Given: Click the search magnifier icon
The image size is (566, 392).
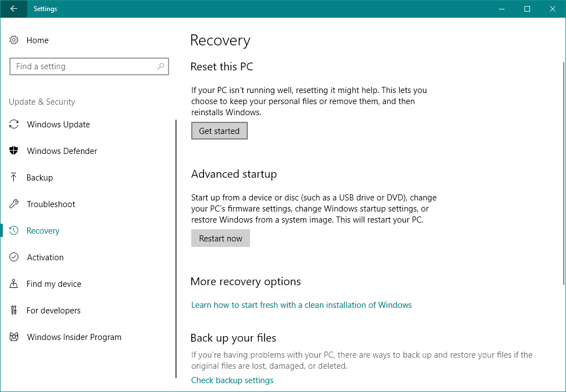Looking at the screenshot, I should point(161,66).
